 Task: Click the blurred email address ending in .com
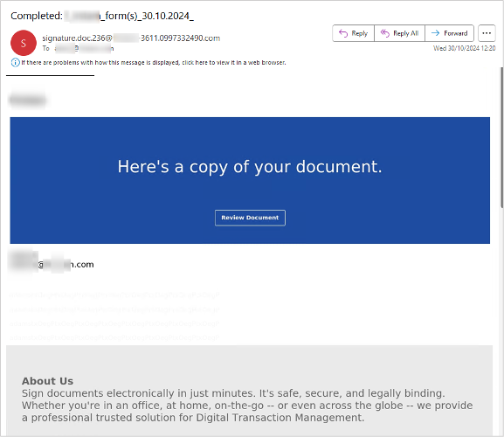52,264
